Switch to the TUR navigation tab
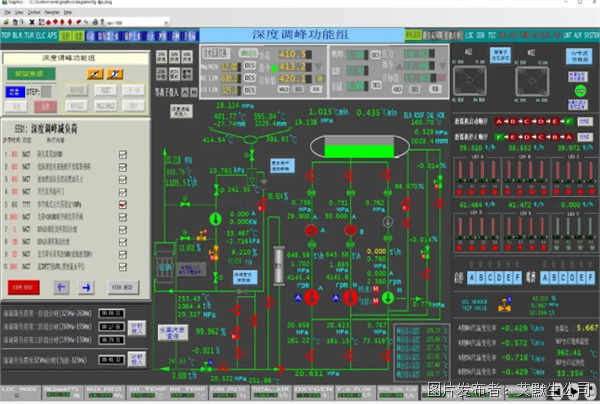 click(29, 36)
